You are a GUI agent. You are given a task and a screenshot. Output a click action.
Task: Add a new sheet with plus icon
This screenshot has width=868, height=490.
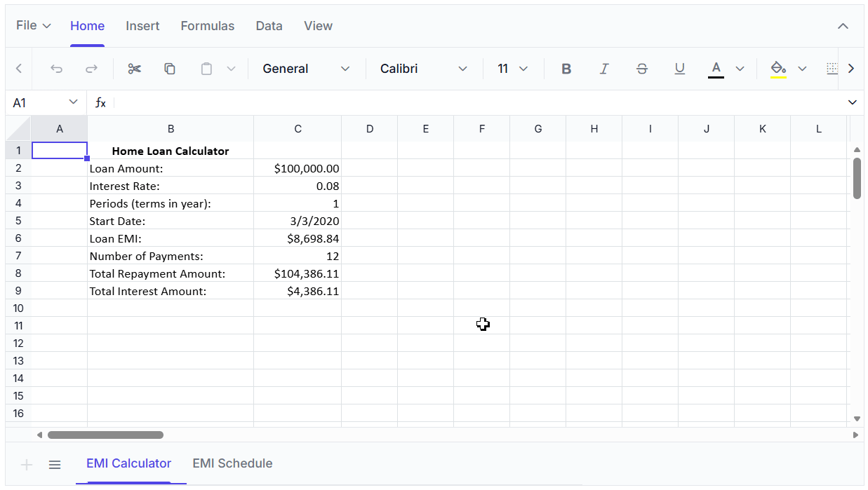[x=27, y=464]
